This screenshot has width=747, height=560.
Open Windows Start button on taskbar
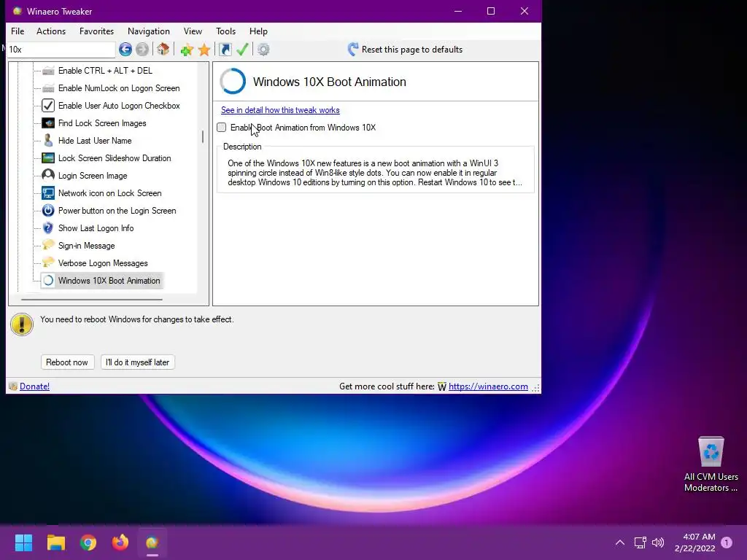(x=23, y=542)
